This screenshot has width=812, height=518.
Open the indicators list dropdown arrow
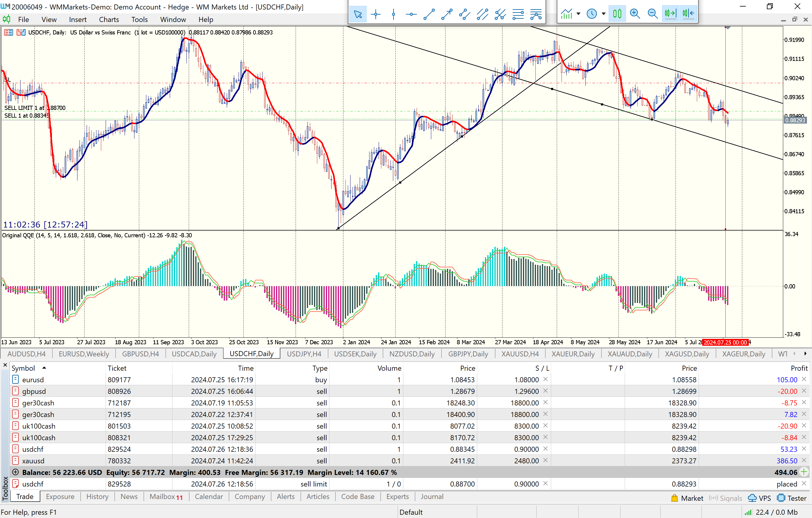coord(579,14)
